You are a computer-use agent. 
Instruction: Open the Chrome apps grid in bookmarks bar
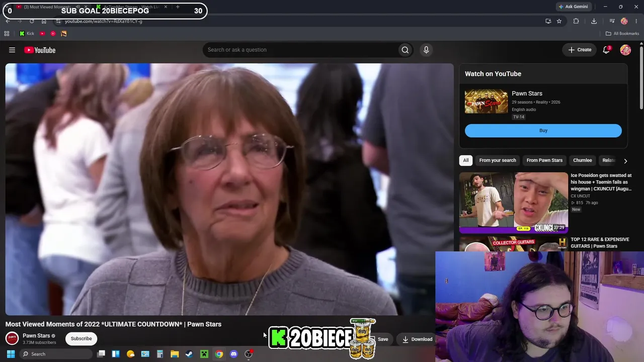point(7,34)
